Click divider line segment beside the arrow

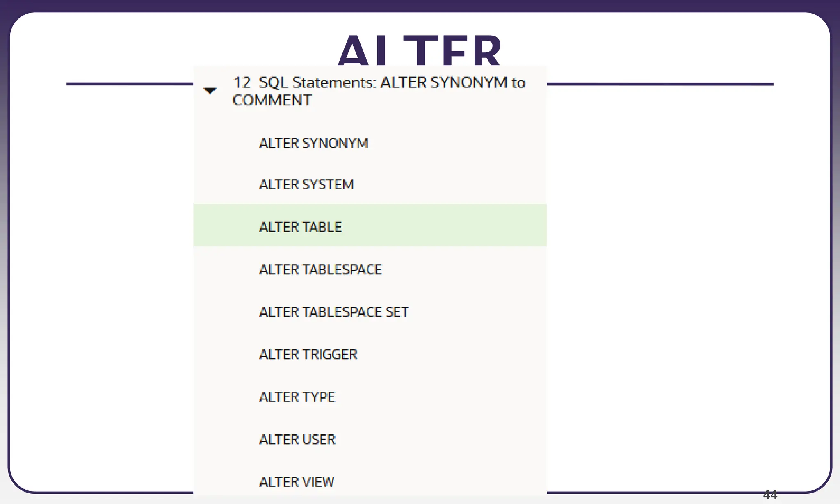coord(130,84)
